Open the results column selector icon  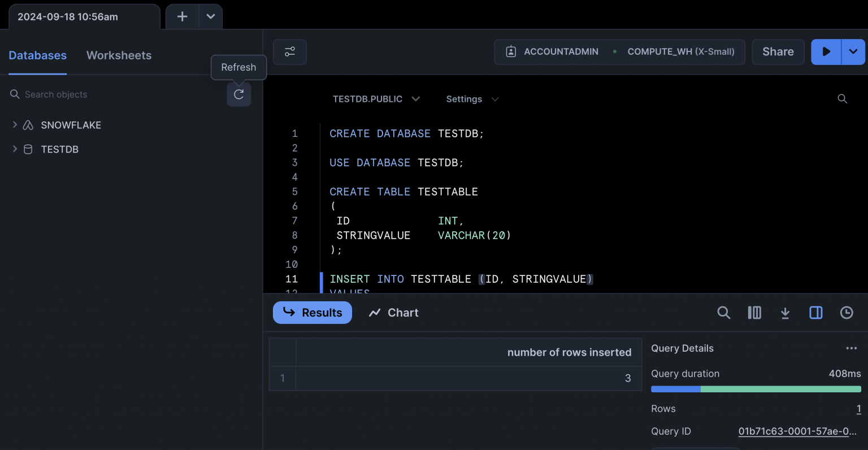point(754,313)
